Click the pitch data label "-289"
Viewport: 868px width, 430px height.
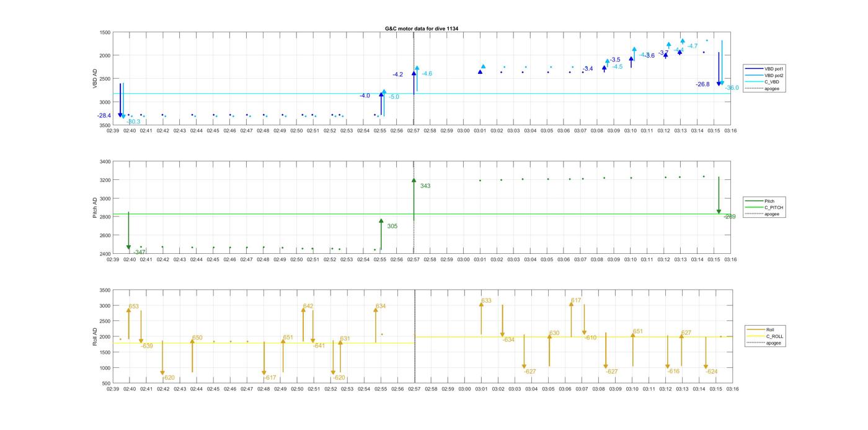click(730, 217)
